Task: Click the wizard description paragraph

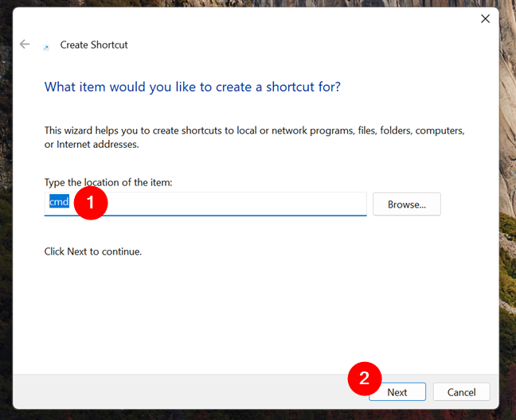Action: [x=254, y=138]
